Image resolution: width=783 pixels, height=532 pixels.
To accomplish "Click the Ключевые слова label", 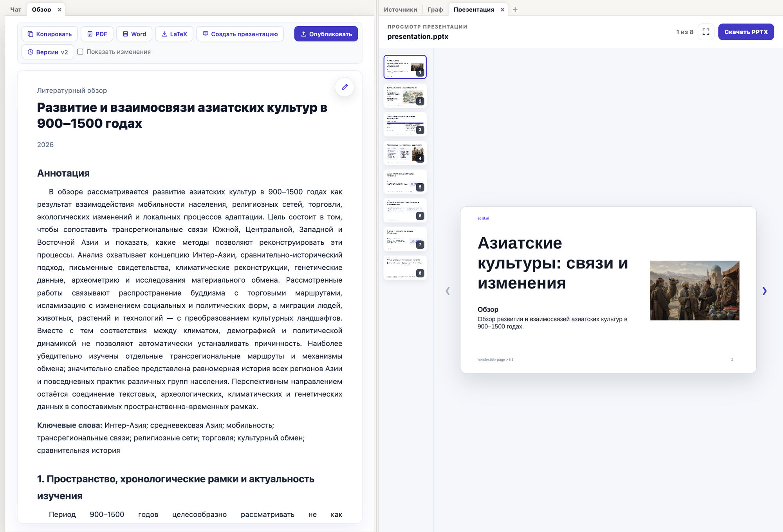I will click(x=70, y=425).
